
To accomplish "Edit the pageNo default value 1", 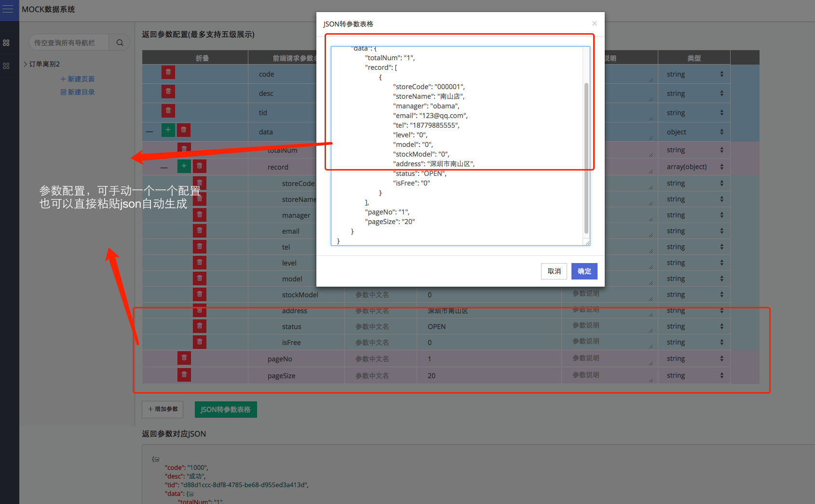I will 489,359.
